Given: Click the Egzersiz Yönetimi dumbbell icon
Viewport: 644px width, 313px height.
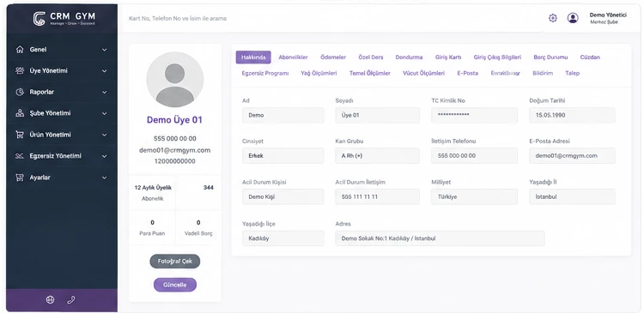Looking at the screenshot, I should (x=19, y=156).
